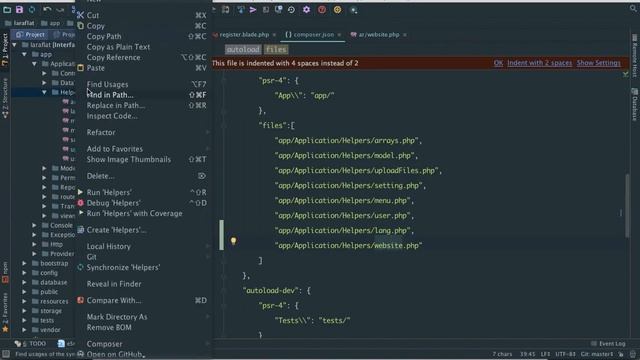The height and width of the screenshot is (360, 640).
Task: Open the Remote Host tool window
Action: [634, 56]
